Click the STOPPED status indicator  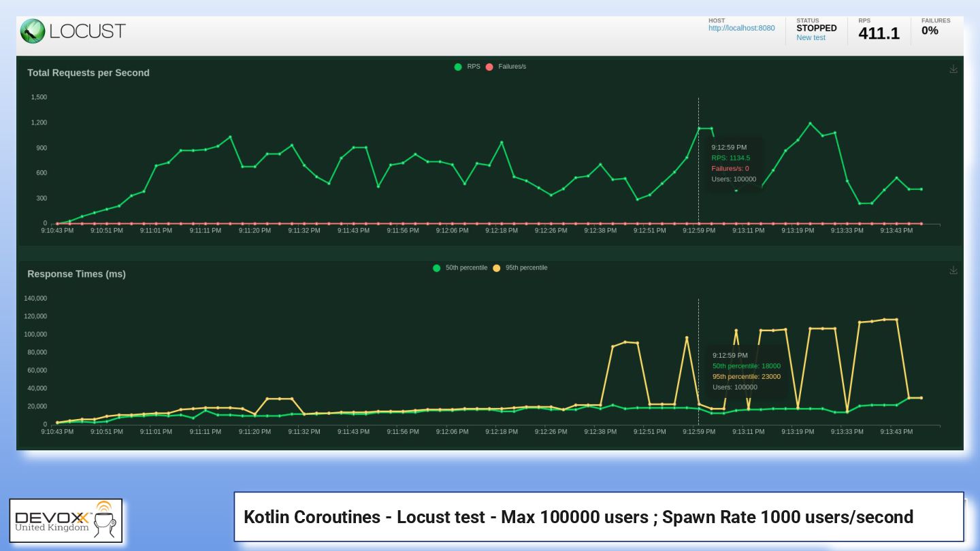pyautogui.click(x=817, y=29)
